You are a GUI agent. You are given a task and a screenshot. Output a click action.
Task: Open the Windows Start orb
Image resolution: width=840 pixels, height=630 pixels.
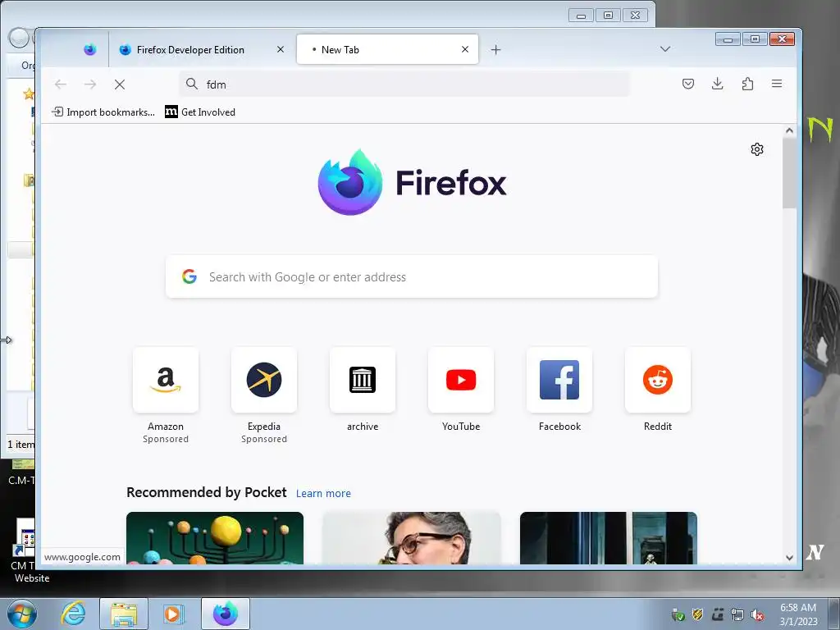[21, 614]
